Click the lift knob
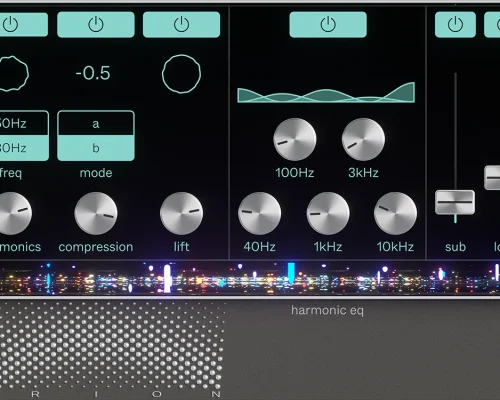This screenshot has width=500, height=400. [181, 213]
